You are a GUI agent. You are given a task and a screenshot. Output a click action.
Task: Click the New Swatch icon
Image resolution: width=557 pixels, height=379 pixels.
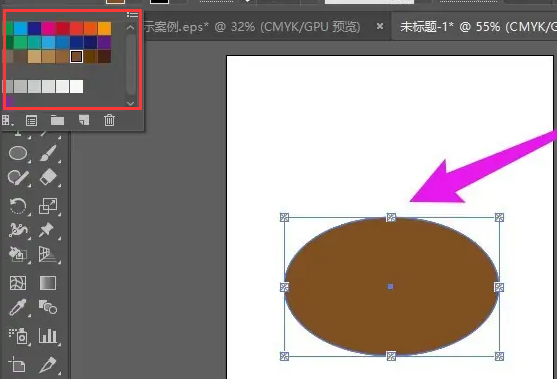click(84, 120)
